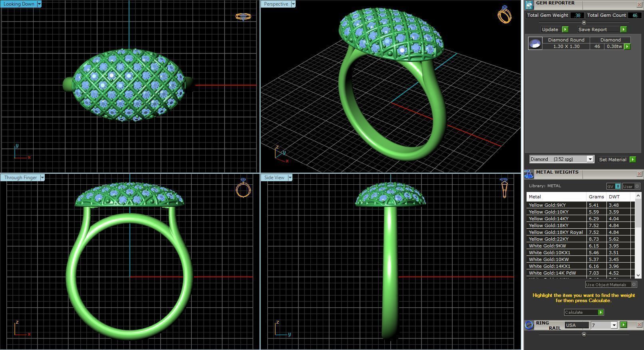Select the Through Finger viewport label
The width and height of the screenshot is (644, 350).
click(x=20, y=178)
